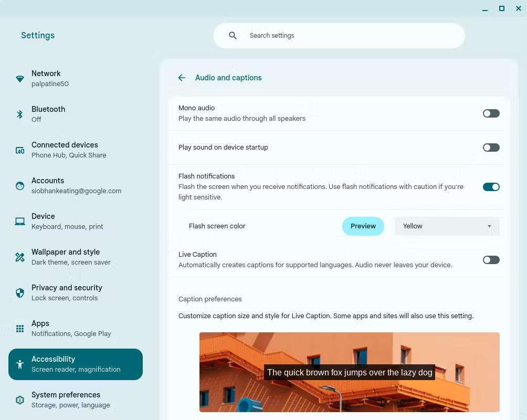Viewport: 527px width, 420px height.
Task: Click the Privacy and security shield icon
Action: coord(20,293)
